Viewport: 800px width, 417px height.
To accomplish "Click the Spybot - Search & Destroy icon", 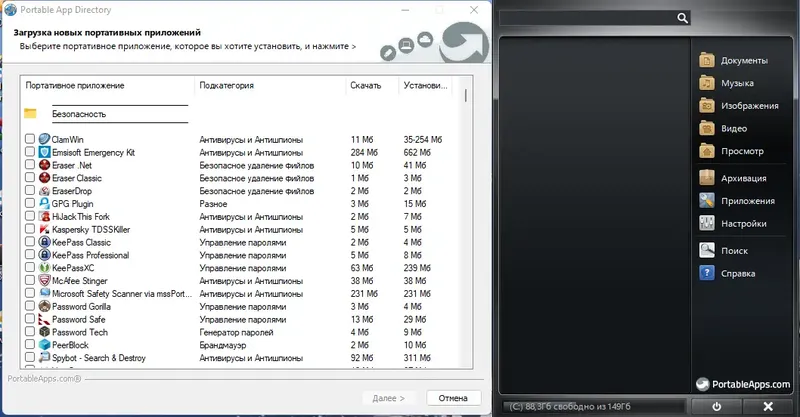I will pos(44,357).
